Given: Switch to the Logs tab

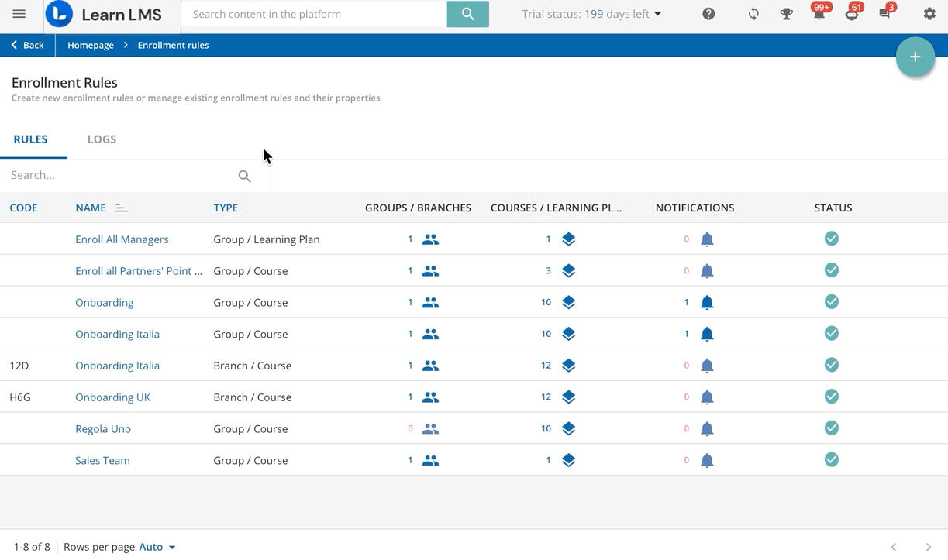Looking at the screenshot, I should 102,139.
